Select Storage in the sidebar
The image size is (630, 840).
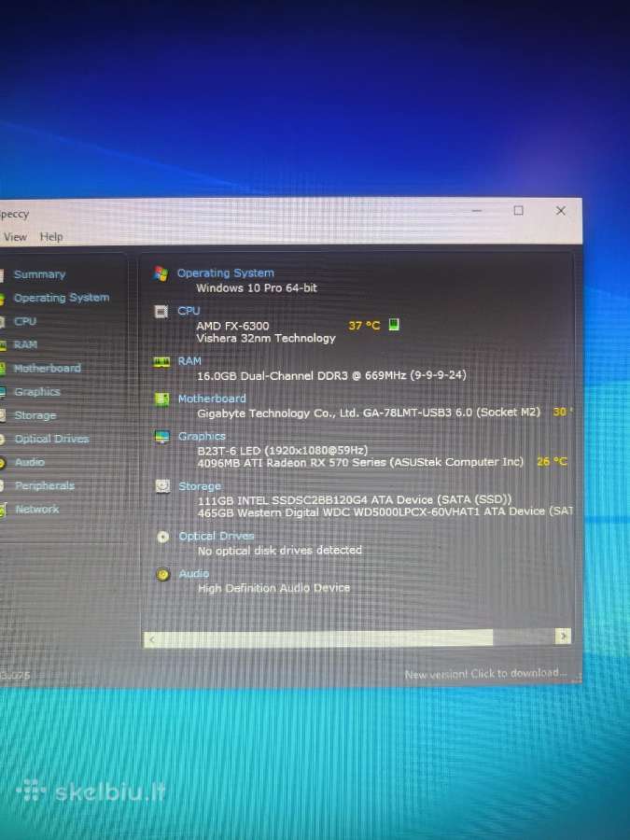[35, 415]
